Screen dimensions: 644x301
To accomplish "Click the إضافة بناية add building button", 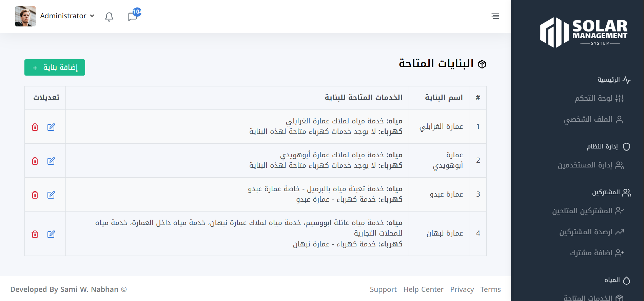I will (x=55, y=67).
